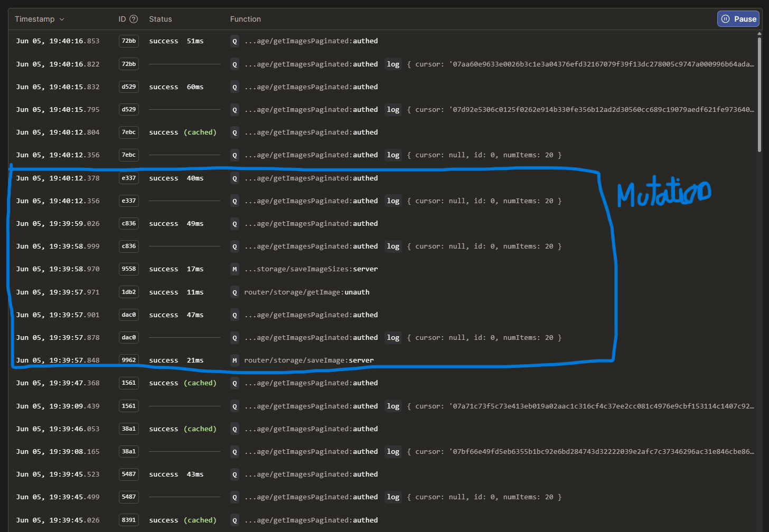Click the Q query icon for getImage:unauth
Viewport: 769px width, 532px height.
(235, 292)
